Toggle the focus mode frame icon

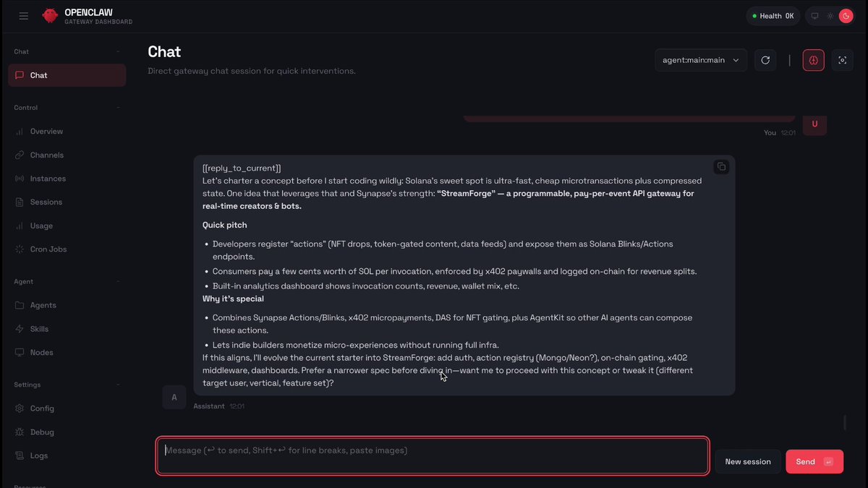842,60
